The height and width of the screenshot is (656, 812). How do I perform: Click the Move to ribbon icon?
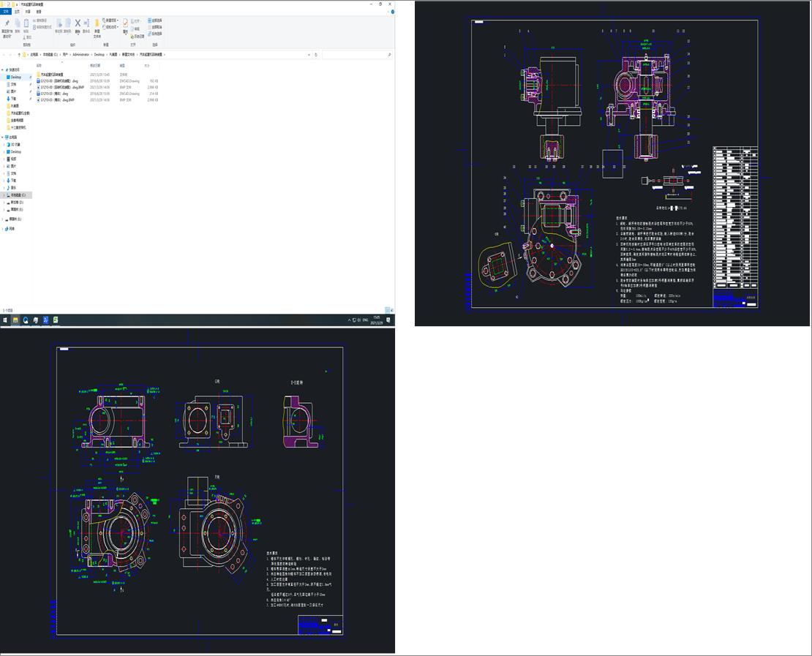coord(59,24)
